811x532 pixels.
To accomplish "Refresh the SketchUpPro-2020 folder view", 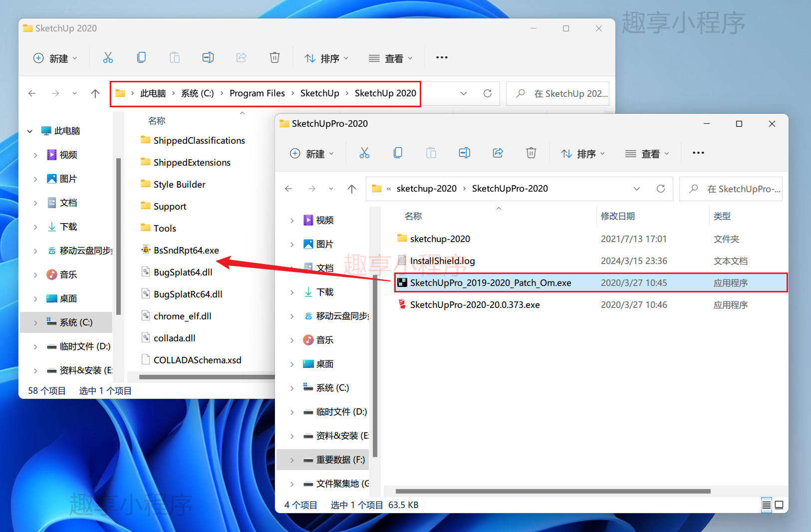I will pos(661,189).
